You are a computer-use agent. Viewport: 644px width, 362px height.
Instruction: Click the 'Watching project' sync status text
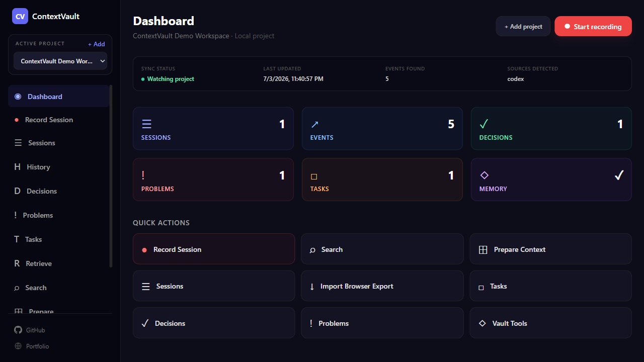point(171,79)
